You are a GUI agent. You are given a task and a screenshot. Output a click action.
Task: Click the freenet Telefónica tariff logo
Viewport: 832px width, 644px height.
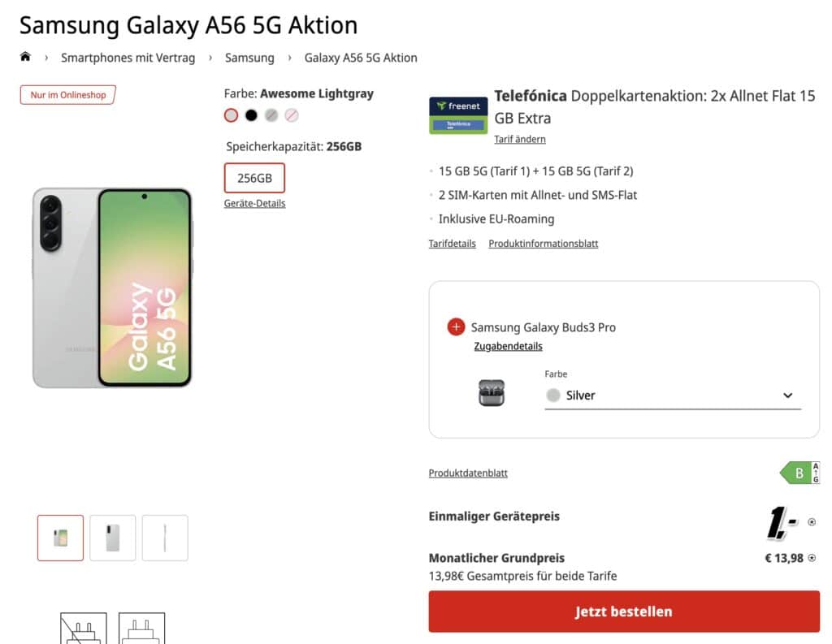point(458,115)
